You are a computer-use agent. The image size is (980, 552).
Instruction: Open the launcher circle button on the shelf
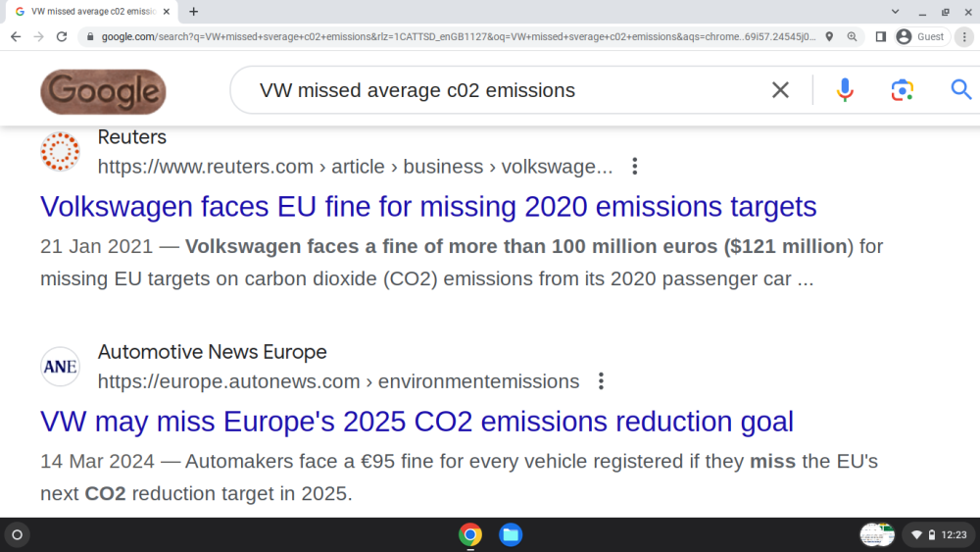pos(18,535)
